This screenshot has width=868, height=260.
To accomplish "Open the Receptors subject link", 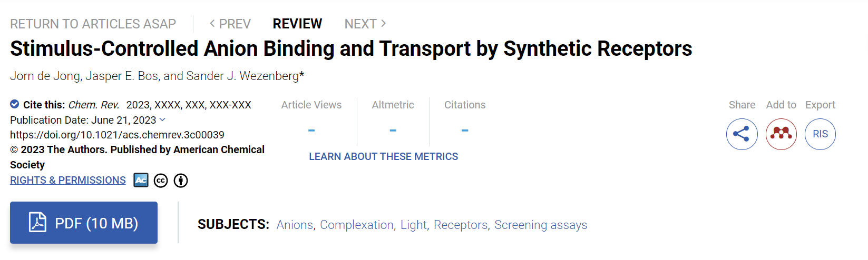I will point(461,225).
